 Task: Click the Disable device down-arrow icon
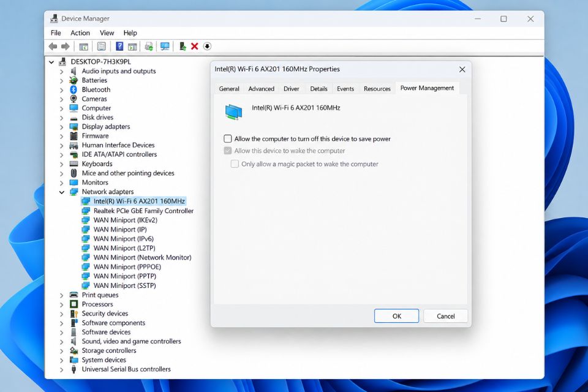[207, 47]
